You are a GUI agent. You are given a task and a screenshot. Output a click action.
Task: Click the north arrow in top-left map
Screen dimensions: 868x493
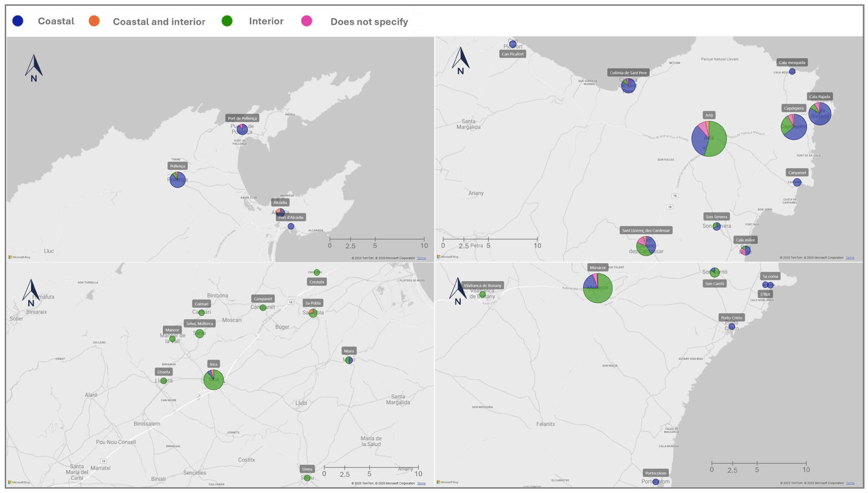coord(34,68)
